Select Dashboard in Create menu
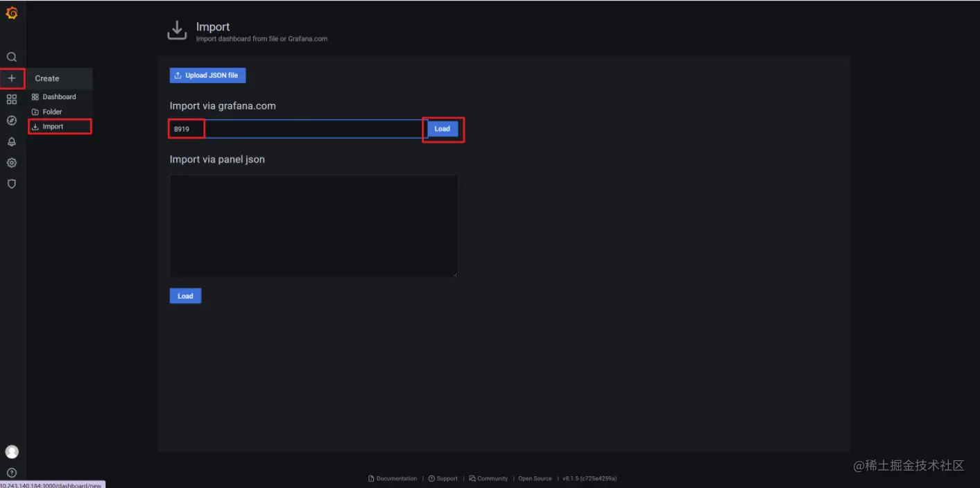This screenshot has height=488, width=980. 60,97
